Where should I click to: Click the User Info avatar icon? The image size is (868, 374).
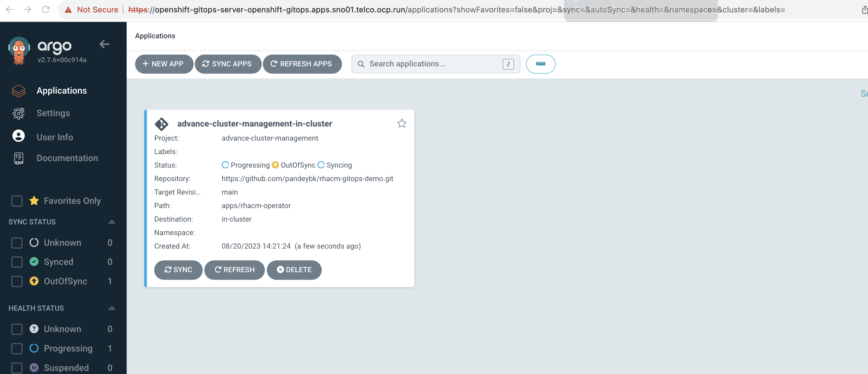[19, 136]
